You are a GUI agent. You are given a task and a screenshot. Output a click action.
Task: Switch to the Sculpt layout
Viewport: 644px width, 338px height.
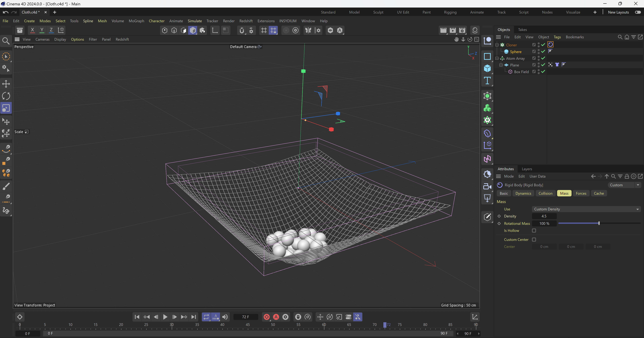[378, 12]
